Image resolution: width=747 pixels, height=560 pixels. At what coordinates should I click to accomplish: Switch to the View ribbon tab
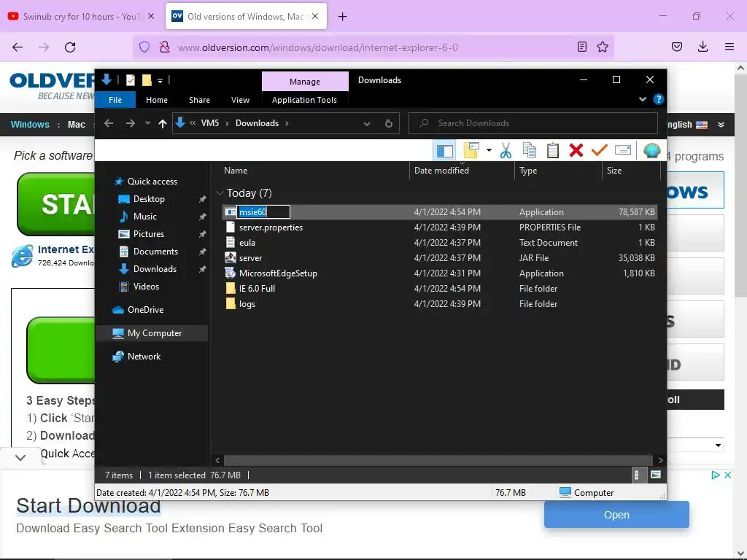click(x=240, y=100)
